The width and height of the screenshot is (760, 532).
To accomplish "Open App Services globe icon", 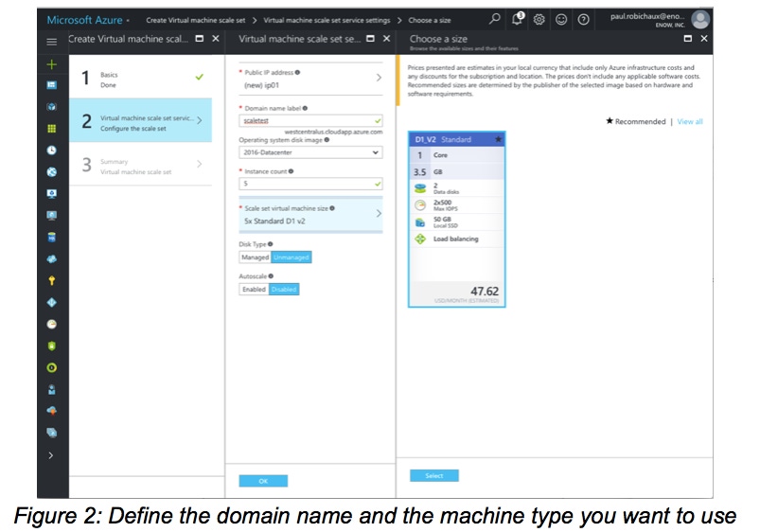I will click(x=51, y=172).
